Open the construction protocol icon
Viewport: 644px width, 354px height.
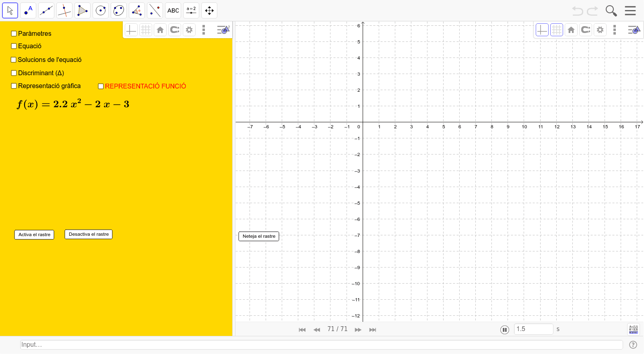(x=633, y=329)
